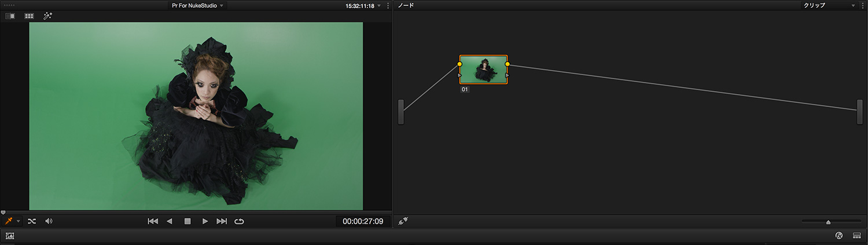Click the 00:00:27:09 timecode field

(362, 221)
